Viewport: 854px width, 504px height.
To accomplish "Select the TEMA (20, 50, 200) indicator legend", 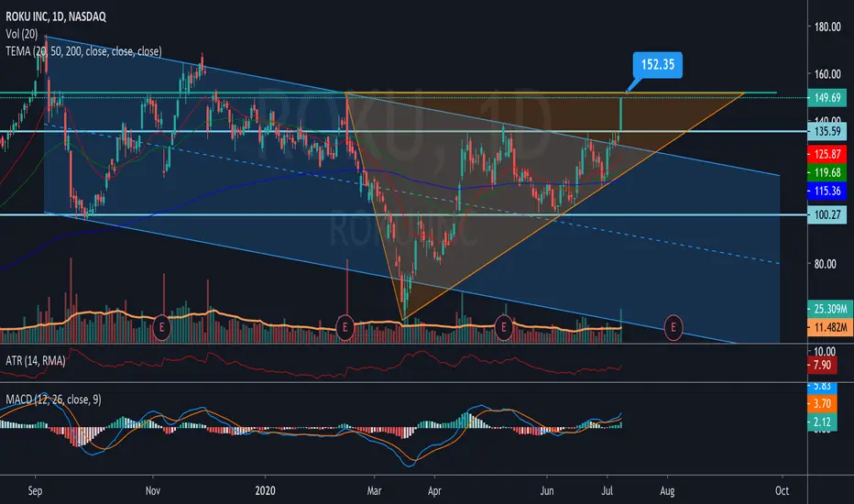I will point(83,51).
